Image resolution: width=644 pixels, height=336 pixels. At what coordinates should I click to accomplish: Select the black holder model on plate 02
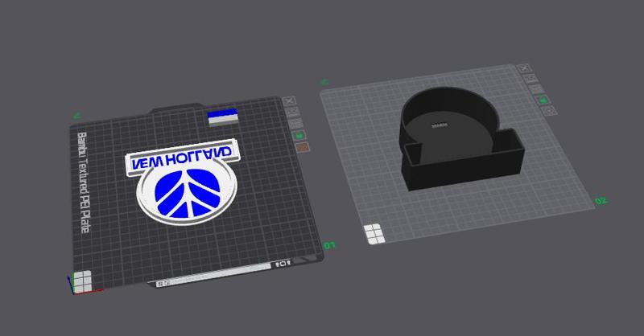(460, 137)
